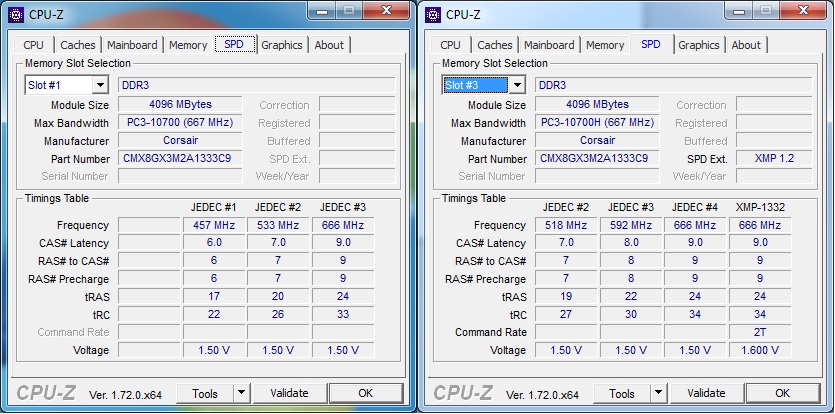Click the JEDEC #1 column header
Image resolution: width=835 pixels, height=414 pixels.
[x=214, y=207]
